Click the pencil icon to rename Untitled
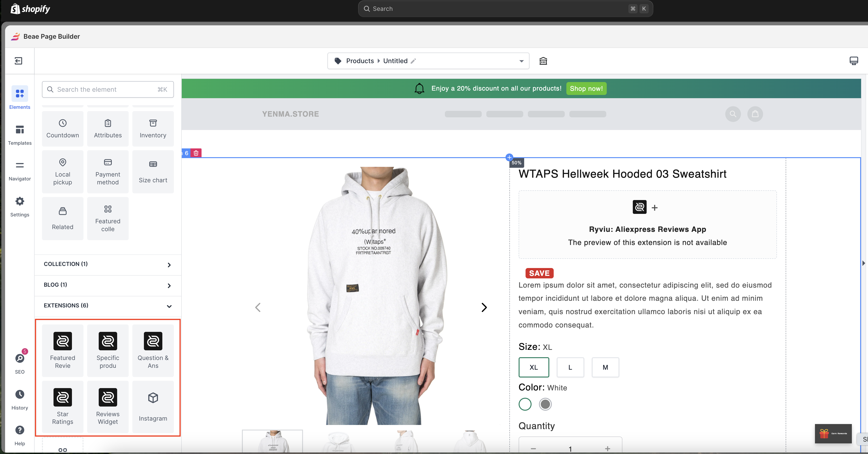 [413, 61]
